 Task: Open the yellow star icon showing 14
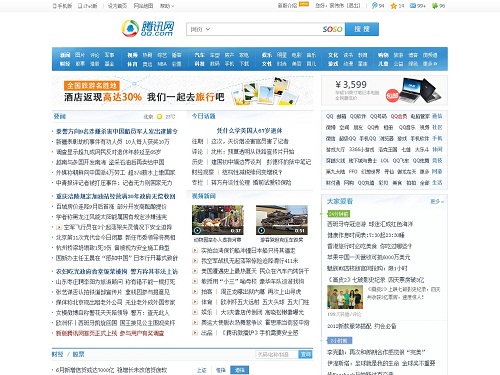(x=394, y=6)
